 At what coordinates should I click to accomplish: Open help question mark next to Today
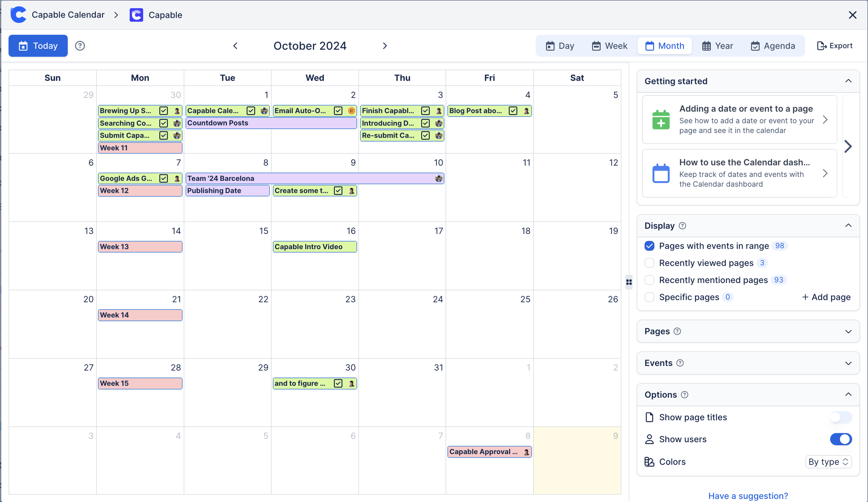[x=80, y=46]
